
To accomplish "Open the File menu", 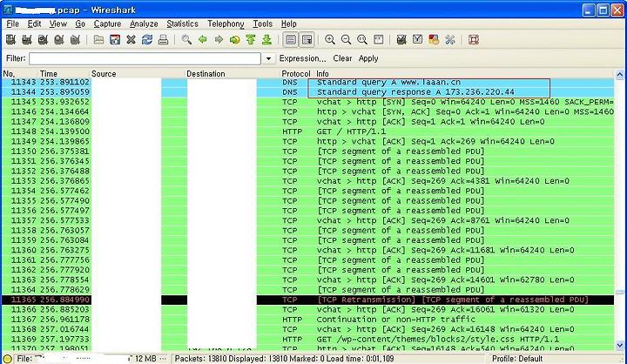I will pyautogui.click(x=12, y=24).
